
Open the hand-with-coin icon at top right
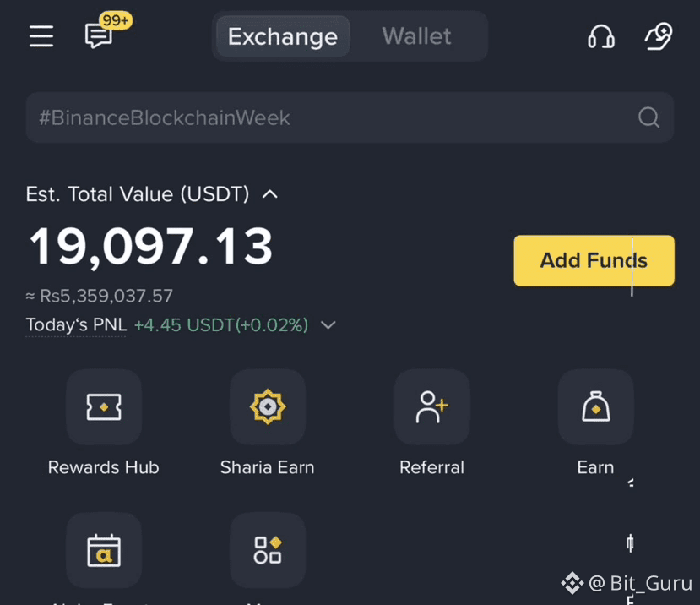(659, 36)
